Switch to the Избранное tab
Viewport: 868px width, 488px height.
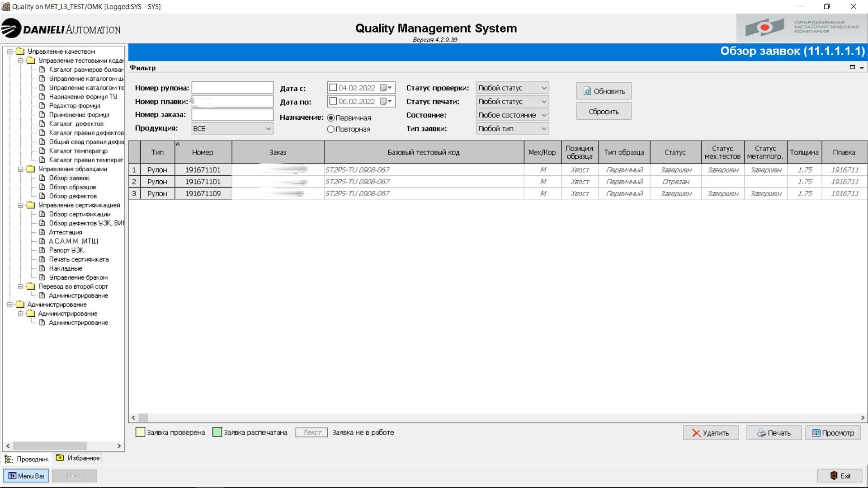coord(78,458)
